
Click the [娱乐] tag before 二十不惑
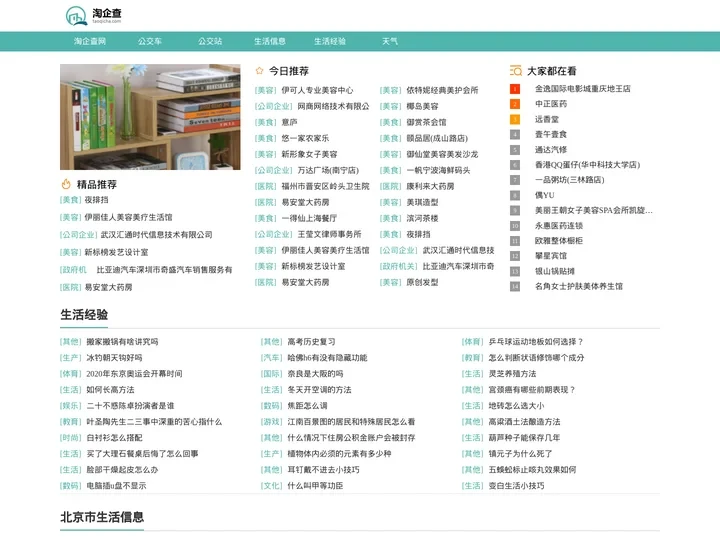coord(71,406)
